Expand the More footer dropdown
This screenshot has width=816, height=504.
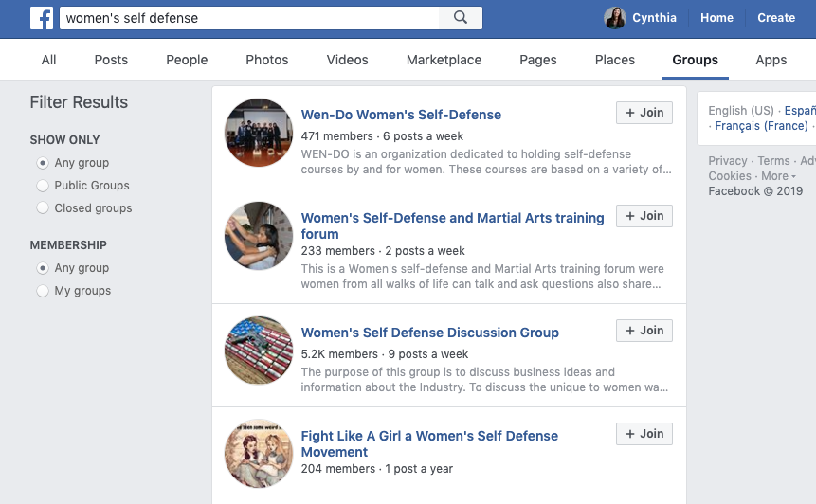[x=778, y=176]
